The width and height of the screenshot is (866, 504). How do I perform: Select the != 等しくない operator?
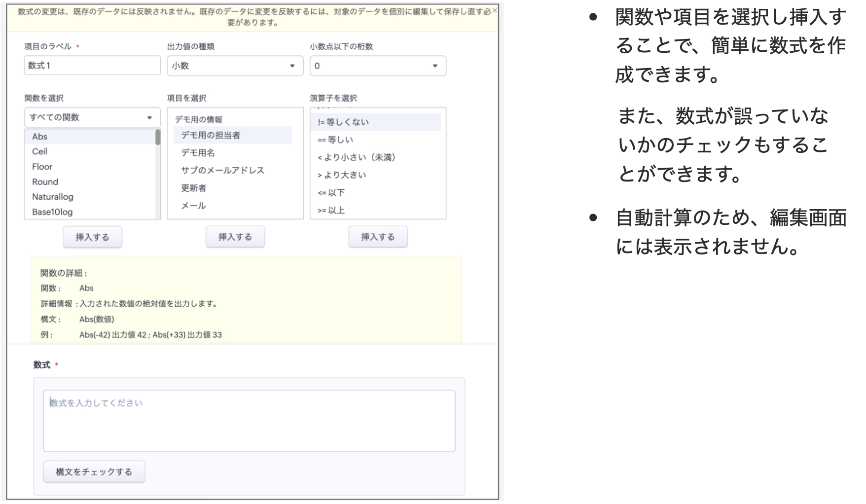376,122
